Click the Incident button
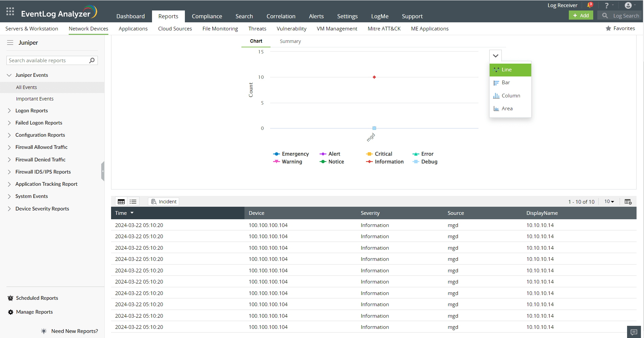644x338 pixels. point(164,202)
